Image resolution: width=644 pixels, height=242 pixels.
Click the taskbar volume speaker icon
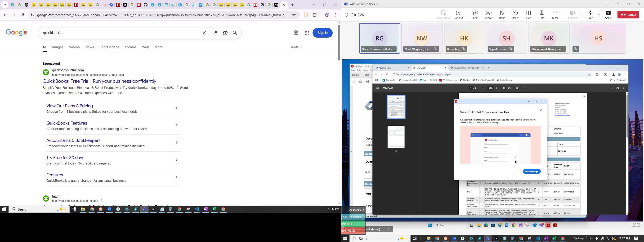coord(597,238)
